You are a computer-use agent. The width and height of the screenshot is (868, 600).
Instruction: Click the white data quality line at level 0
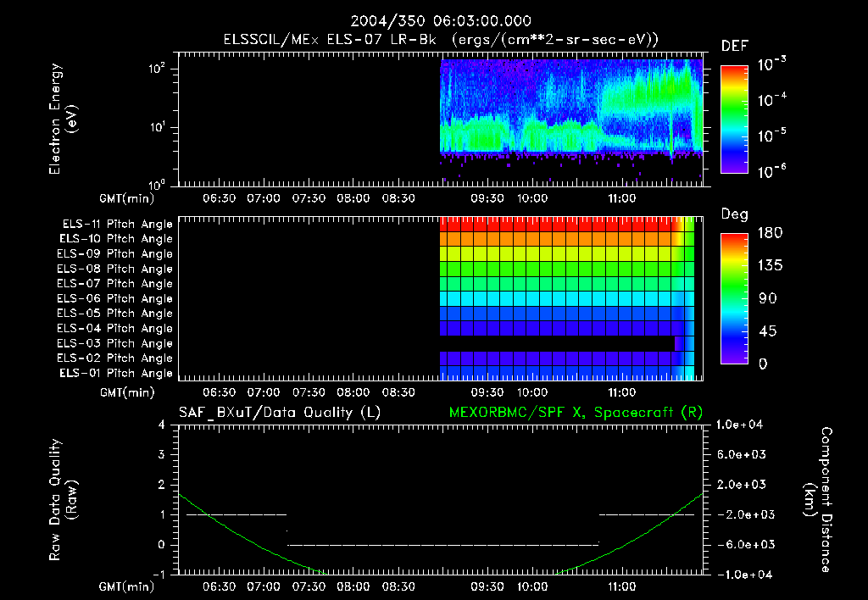[442, 545]
